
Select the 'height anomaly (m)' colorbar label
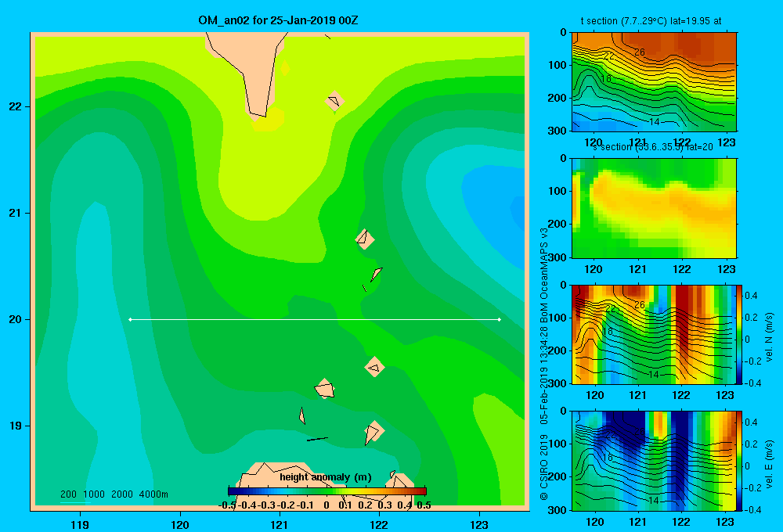pos(326,477)
